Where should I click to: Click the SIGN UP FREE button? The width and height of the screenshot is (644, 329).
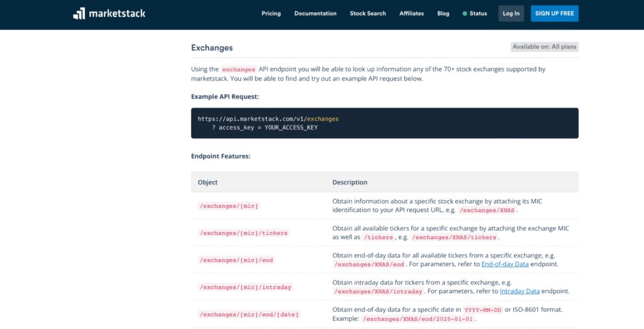point(555,14)
